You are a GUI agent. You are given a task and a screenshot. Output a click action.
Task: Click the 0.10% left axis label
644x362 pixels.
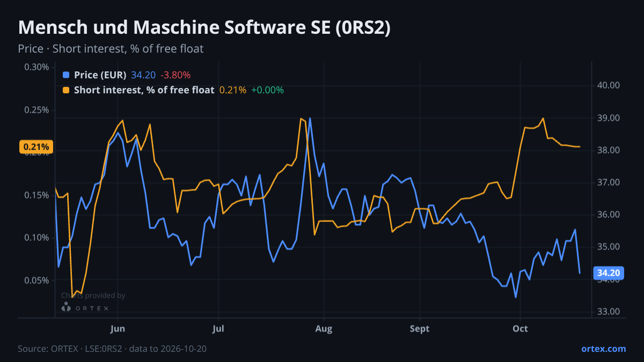click(x=36, y=238)
